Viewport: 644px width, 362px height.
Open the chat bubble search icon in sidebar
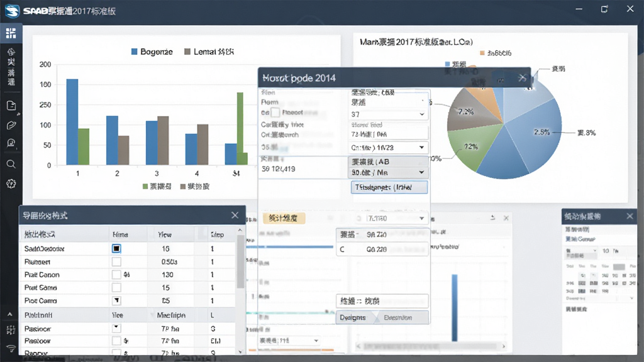[11, 143]
